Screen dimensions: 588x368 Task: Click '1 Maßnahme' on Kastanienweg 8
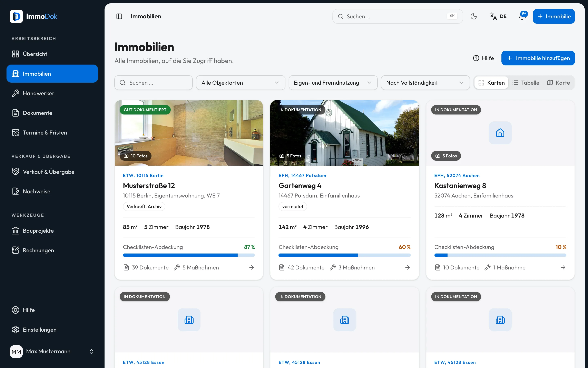coord(505,267)
